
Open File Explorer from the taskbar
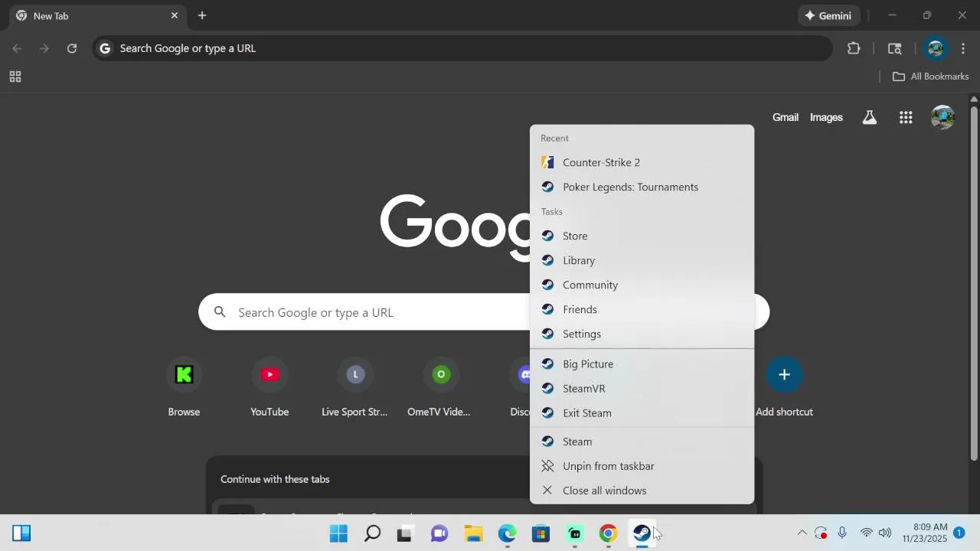tap(473, 533)
